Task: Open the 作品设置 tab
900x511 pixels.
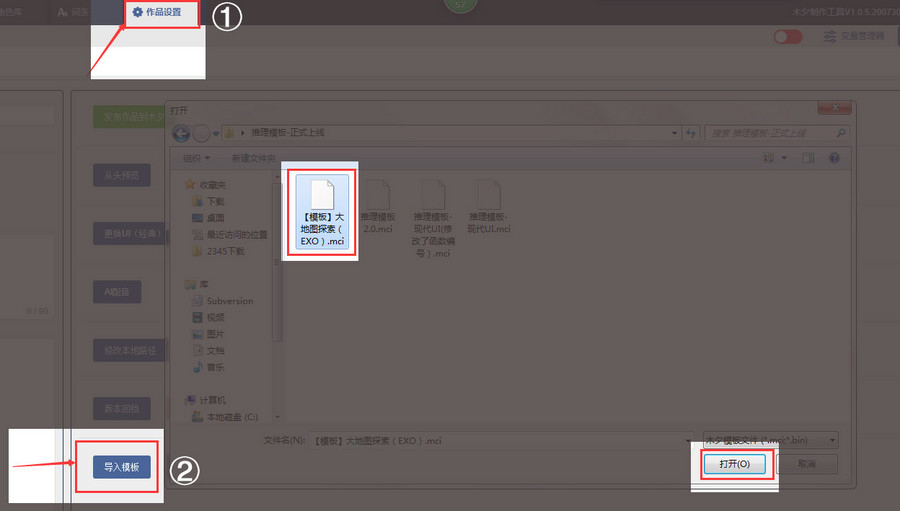Action: [163, 13]
